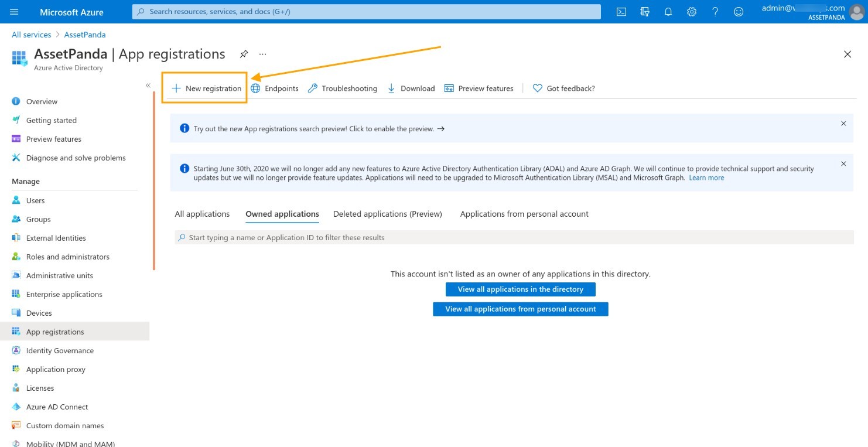Click New registration
The height and width of the screenshot is (447, 868).
[x=206, y=88]
